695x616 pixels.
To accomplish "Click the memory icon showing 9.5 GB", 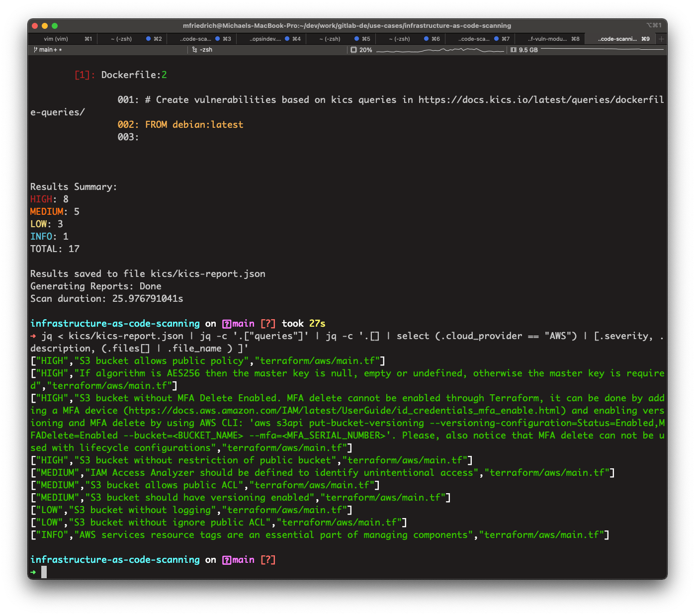I will click(x=514, y=50).
